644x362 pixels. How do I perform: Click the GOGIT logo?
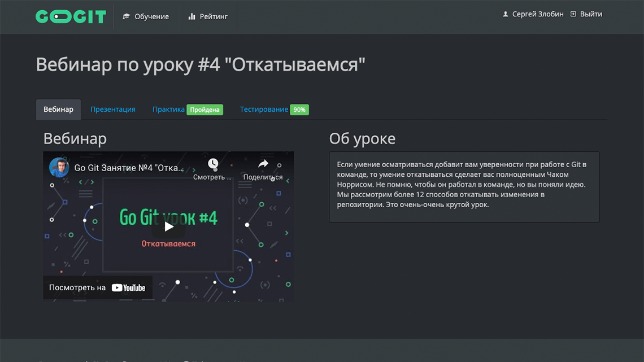pyautogui.click(x=71, y=16)
